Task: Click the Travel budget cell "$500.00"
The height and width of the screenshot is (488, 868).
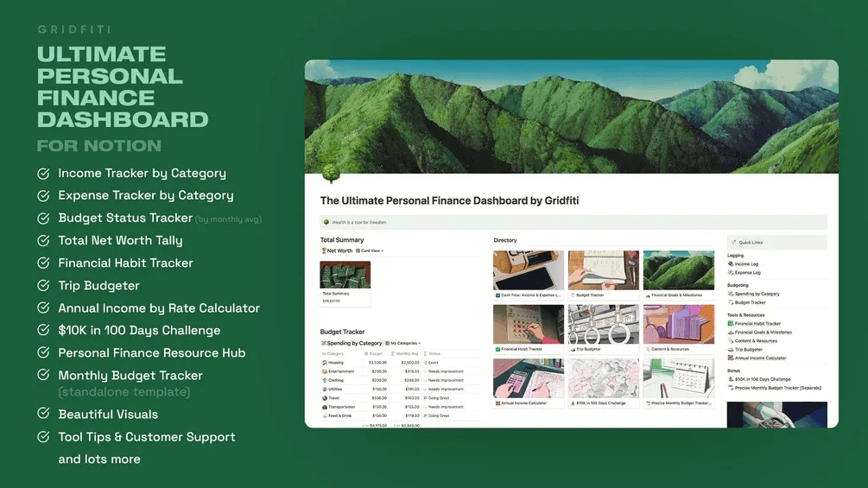Action: [x=379, y=398]
